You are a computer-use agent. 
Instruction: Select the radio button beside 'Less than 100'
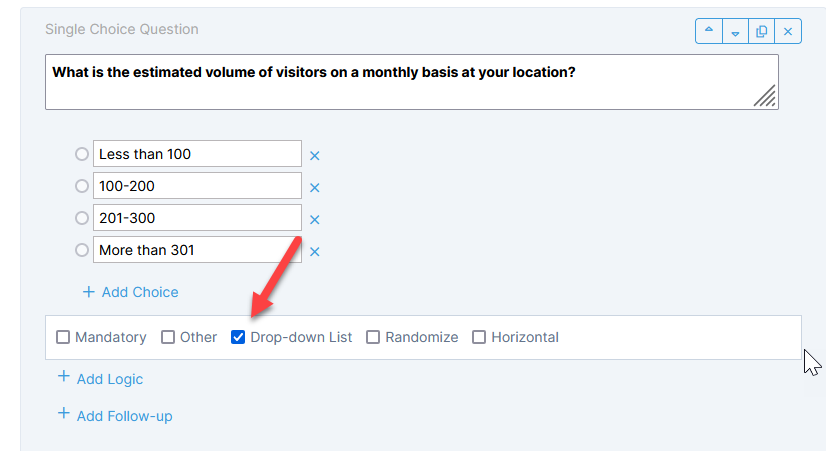(82, 154)
